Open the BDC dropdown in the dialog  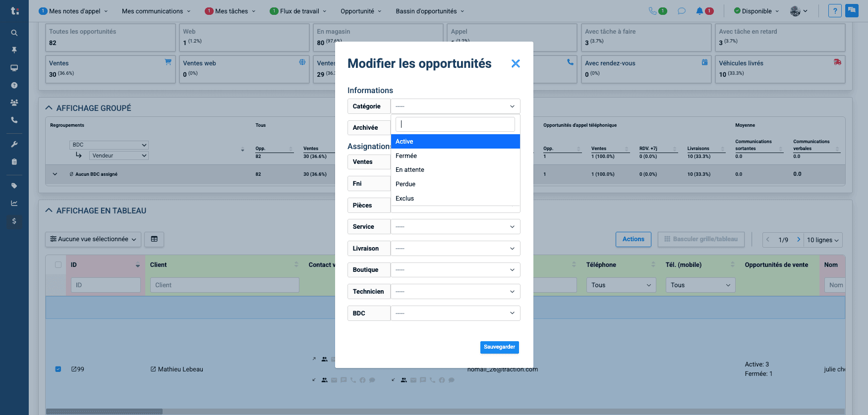click(456, 313)
